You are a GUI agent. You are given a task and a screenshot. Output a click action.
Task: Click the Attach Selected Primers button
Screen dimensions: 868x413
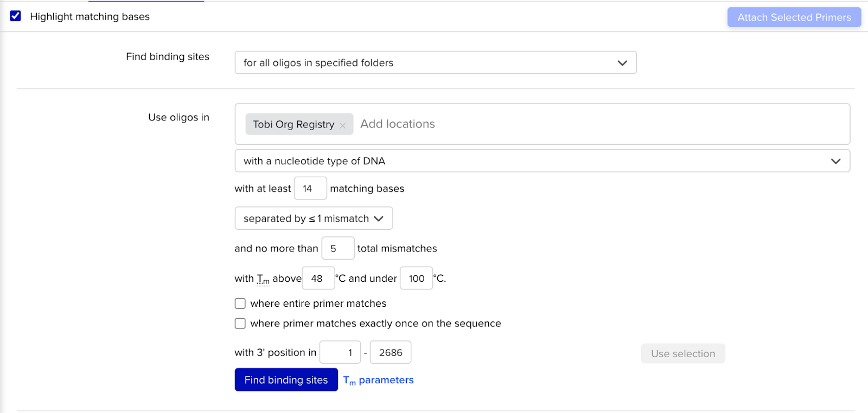(x=794, y=17)
